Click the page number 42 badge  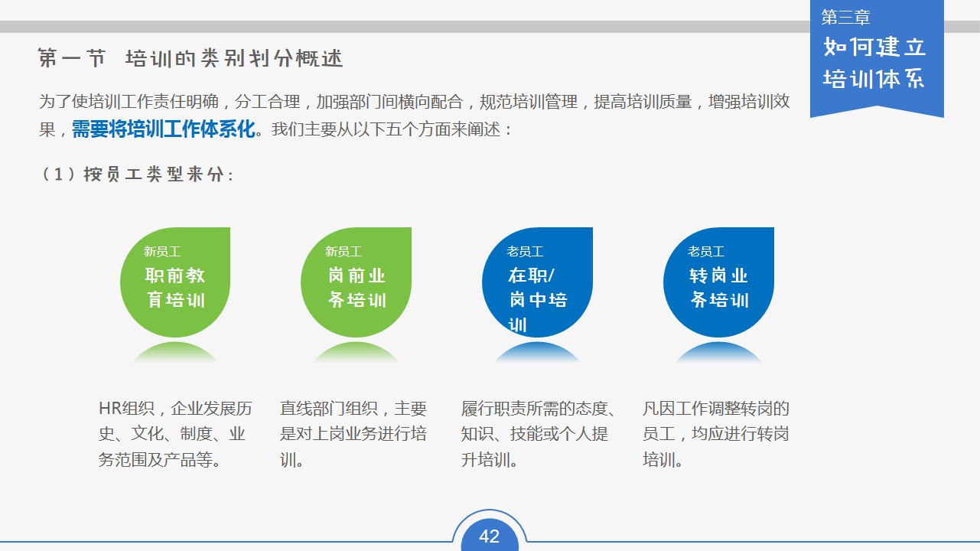pyautogui.click(x=490, y=536)
